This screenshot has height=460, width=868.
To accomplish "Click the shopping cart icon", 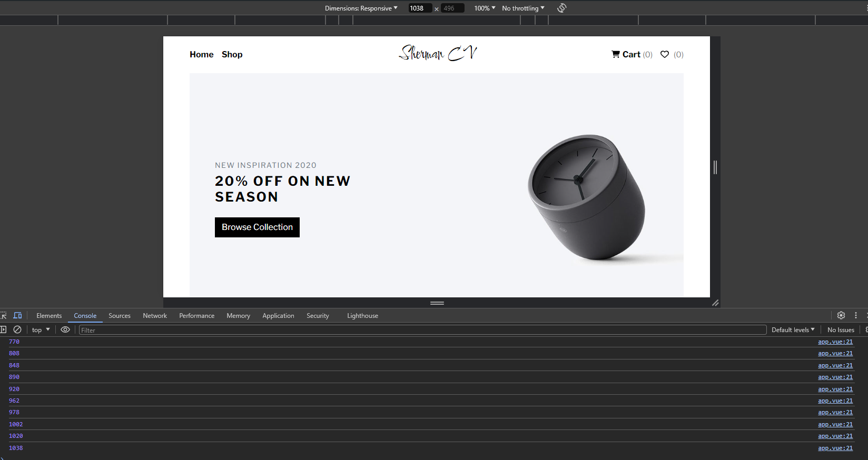I will tap(616, 54).
